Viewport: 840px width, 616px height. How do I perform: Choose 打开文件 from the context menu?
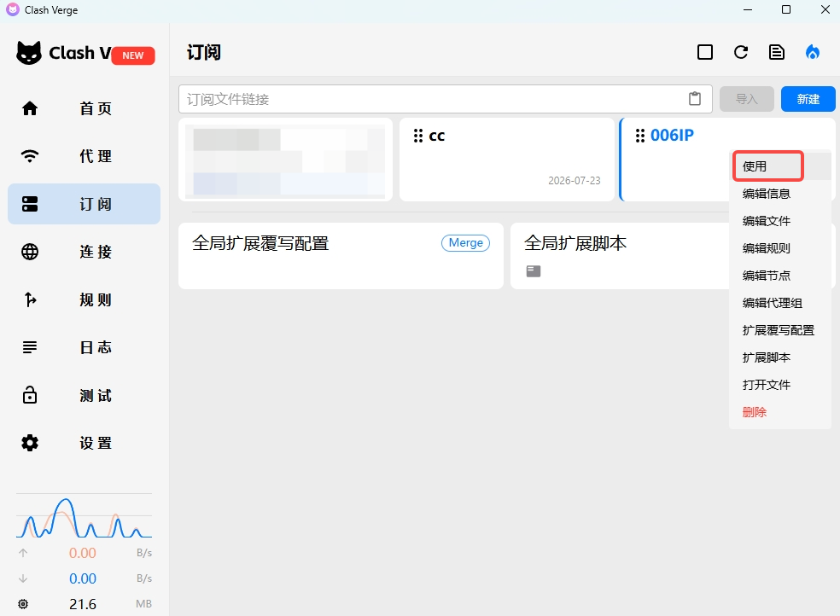click(780, 385)
